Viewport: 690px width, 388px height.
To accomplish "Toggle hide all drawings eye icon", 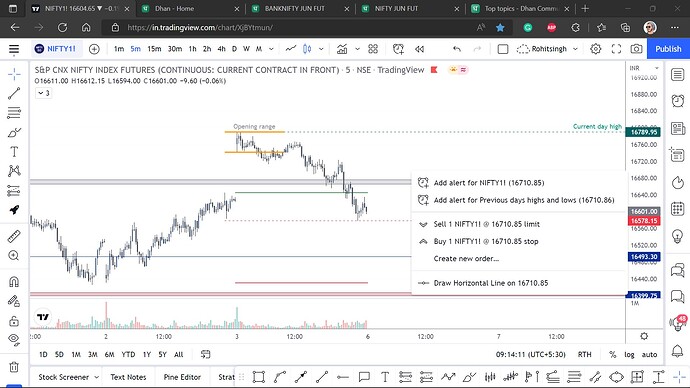I will pyautogui.click(x=14, y=339).
